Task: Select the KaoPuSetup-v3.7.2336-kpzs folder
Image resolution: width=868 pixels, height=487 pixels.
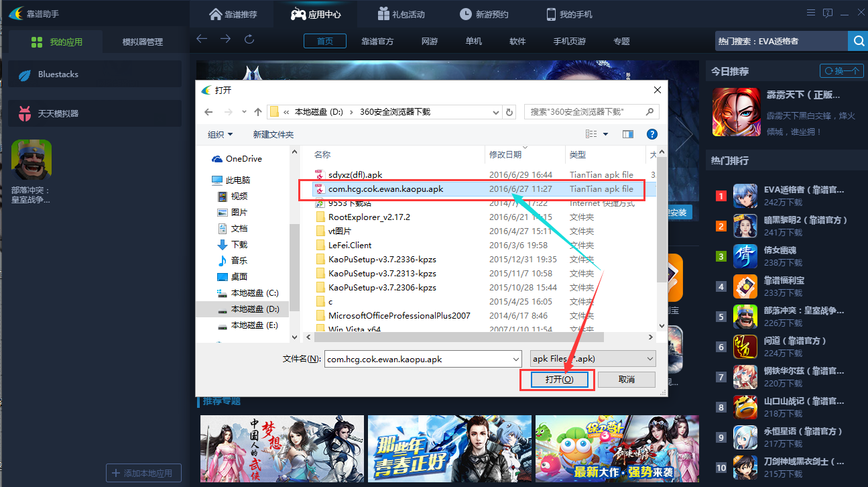Action: [382, 259]
